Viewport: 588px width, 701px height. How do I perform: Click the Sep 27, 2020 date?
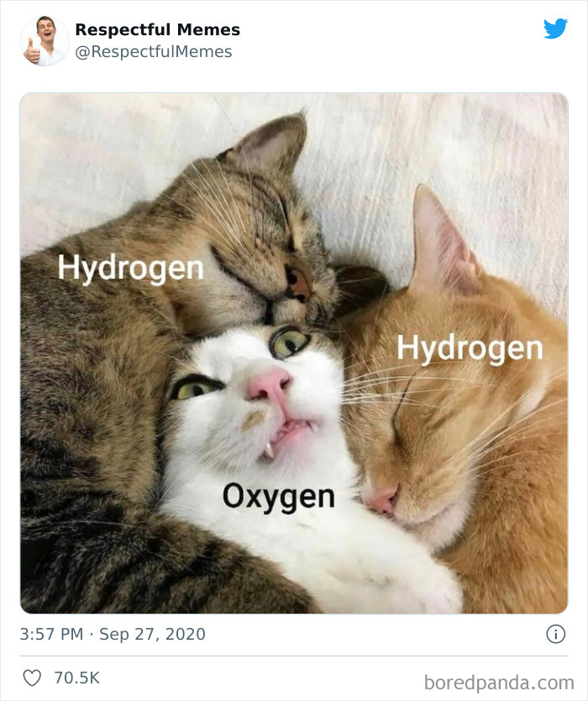coord(152,634)
